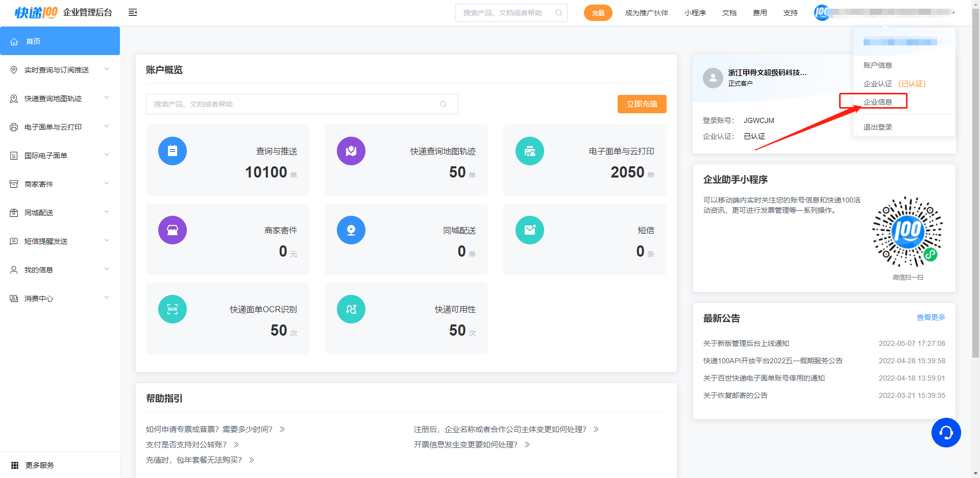The image size is (980, 478).
Task: Expand the 我的信息 menu chevron
Action: [x=107, y=269]
